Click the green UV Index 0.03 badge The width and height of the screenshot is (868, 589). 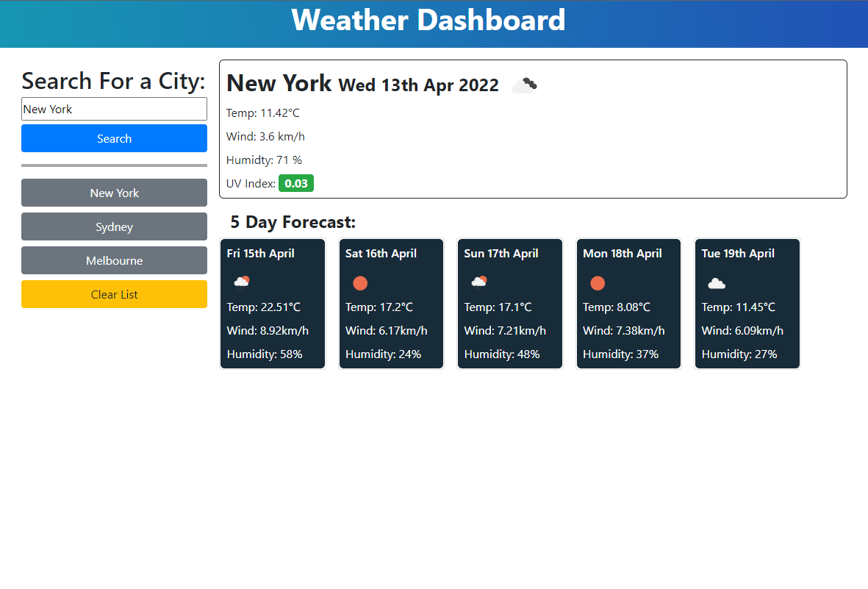click(x=296, y=183)
